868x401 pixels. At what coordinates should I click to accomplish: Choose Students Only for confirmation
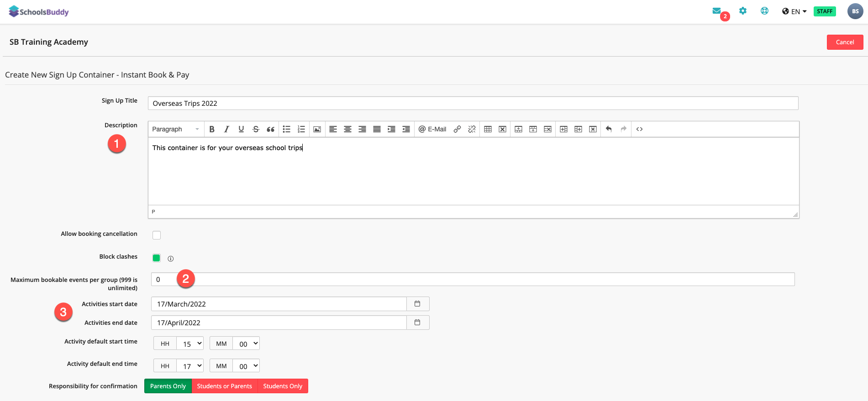[x=283, y=386]
